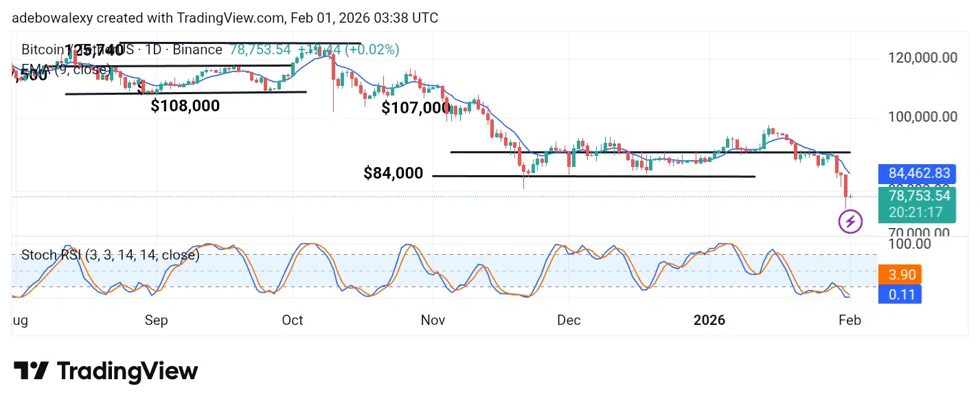Select the $108,000 annotation text
Image resolution: width=980 pixels, height=406 pixels.
point(185,106)
